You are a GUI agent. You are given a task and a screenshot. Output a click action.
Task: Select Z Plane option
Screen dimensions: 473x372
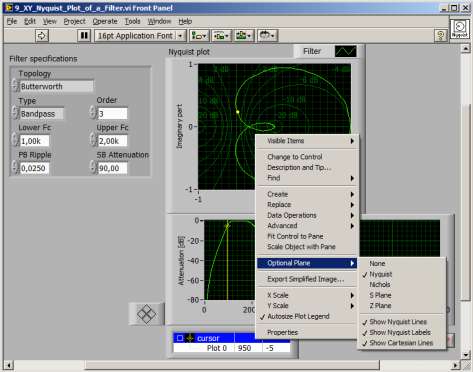(402, 306)
